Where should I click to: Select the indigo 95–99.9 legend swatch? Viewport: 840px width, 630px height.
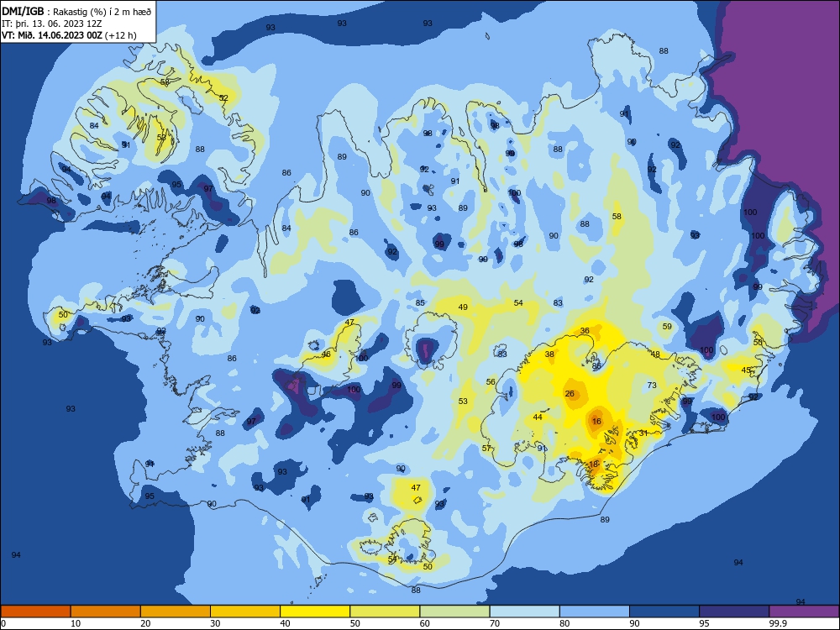click(734, 612)
